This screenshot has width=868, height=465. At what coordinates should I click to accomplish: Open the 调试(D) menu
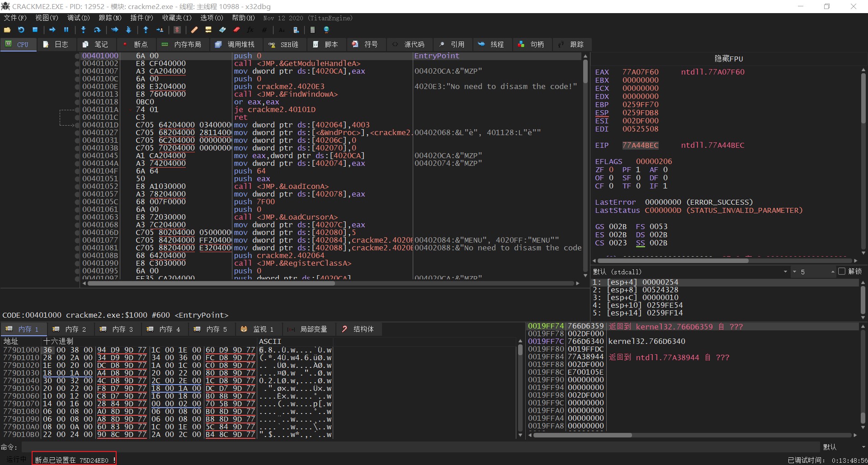coord(78,18)
